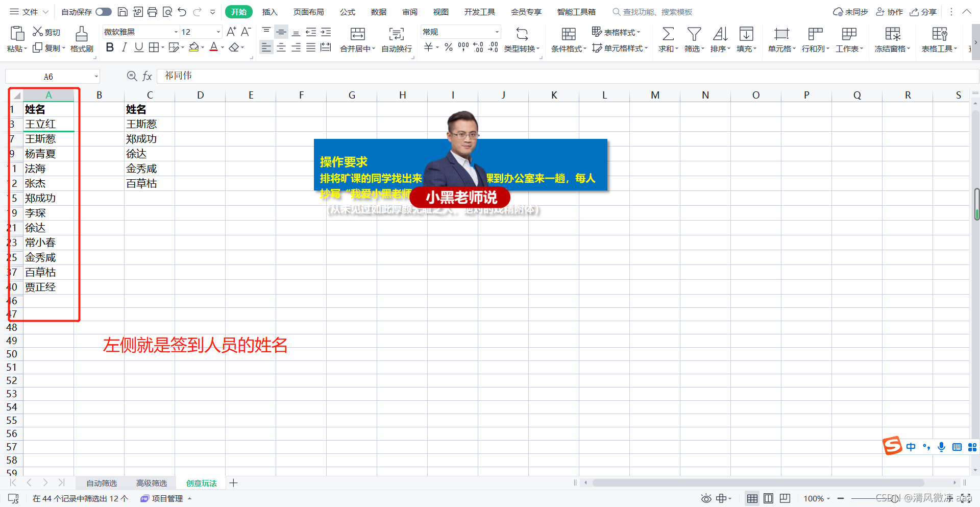
Task: Increase font size with A+ icon
Action: pos(231,32)
